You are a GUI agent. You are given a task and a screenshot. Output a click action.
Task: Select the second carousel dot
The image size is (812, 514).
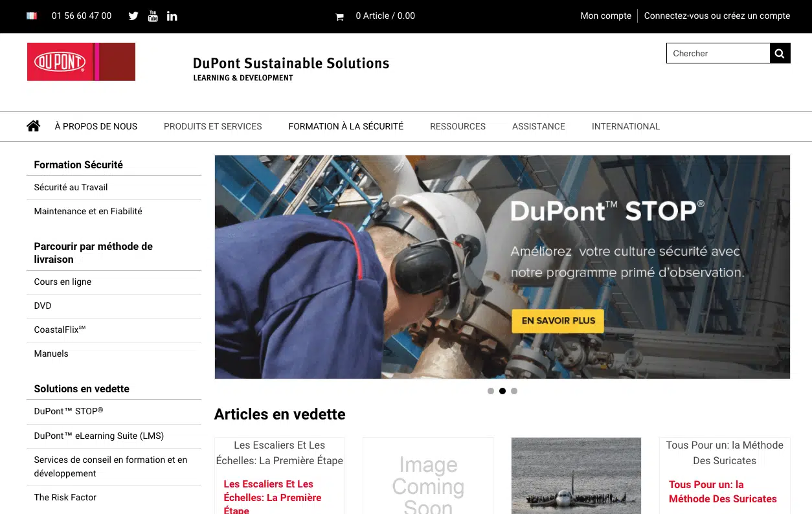pos(502,391)
